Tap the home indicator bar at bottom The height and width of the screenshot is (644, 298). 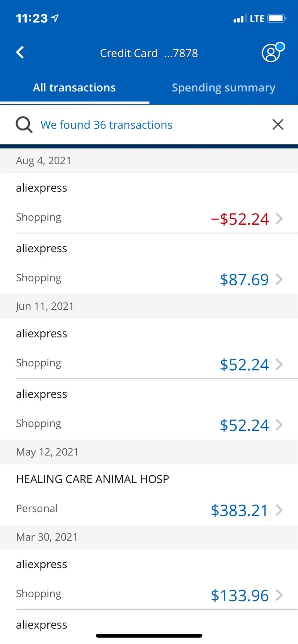point(149,636)
